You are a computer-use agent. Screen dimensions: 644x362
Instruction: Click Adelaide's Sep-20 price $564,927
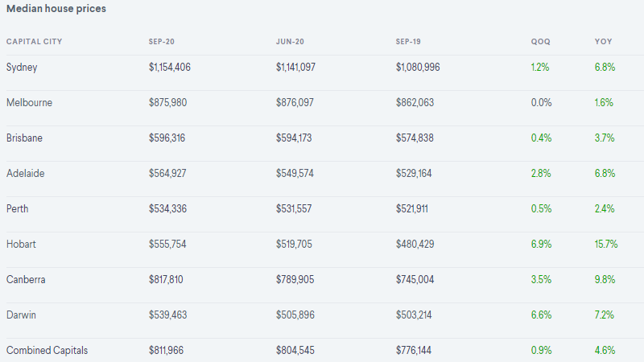(x=167, y=173)
